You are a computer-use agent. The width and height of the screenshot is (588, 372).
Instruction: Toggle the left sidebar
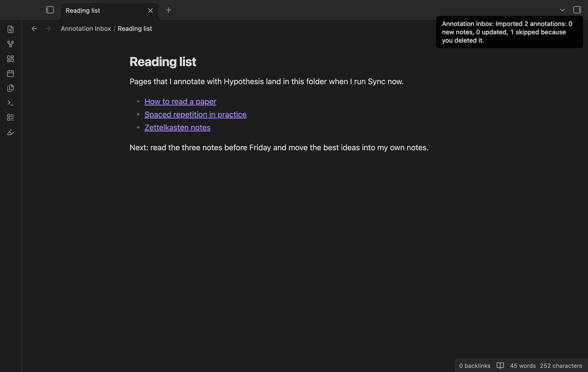[50, 10]
